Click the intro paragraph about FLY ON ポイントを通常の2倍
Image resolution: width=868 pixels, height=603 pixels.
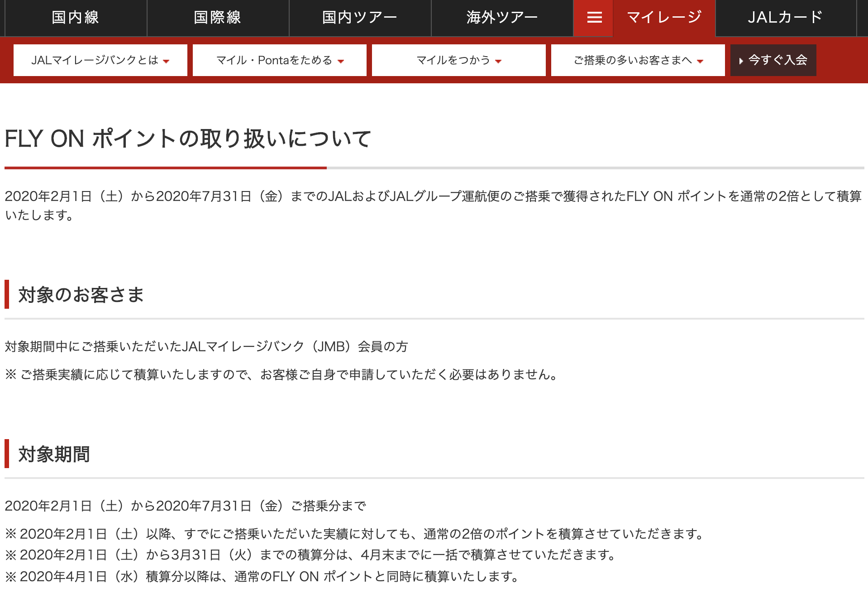pos(433,206)
